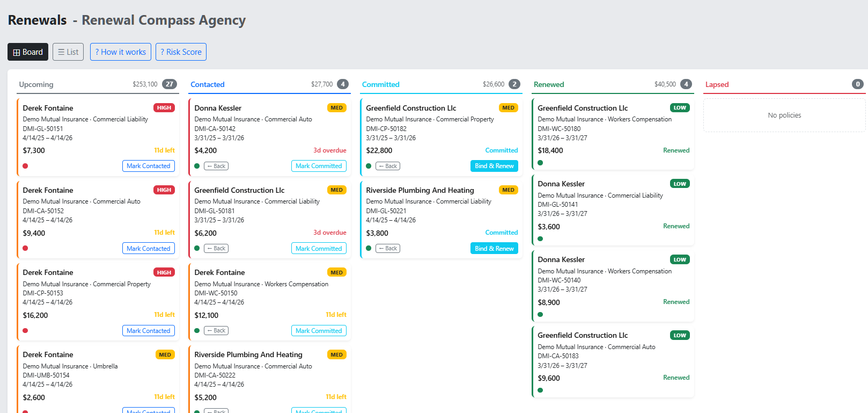Click policy number DMI-UMB-50154
Screen dimensions: 868x413
click(46, 375)
